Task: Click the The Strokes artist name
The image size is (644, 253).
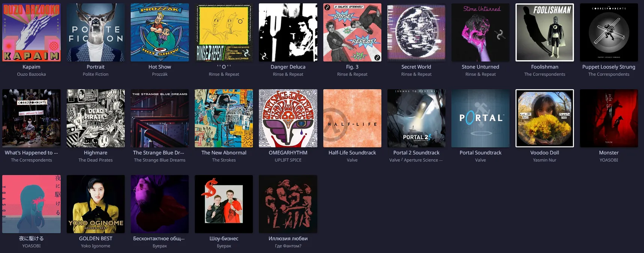Action: (224, 160)
